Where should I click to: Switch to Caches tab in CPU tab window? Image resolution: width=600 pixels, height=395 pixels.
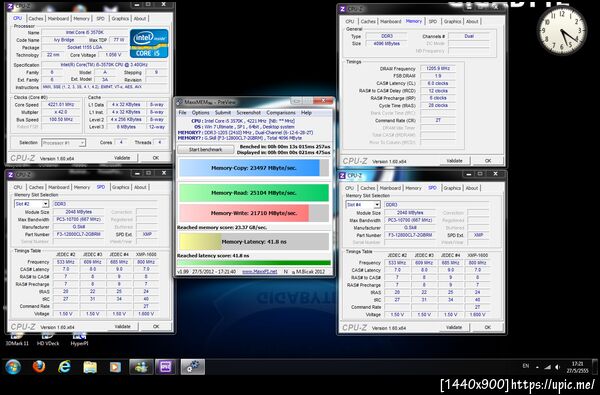[x=36, y=18]
